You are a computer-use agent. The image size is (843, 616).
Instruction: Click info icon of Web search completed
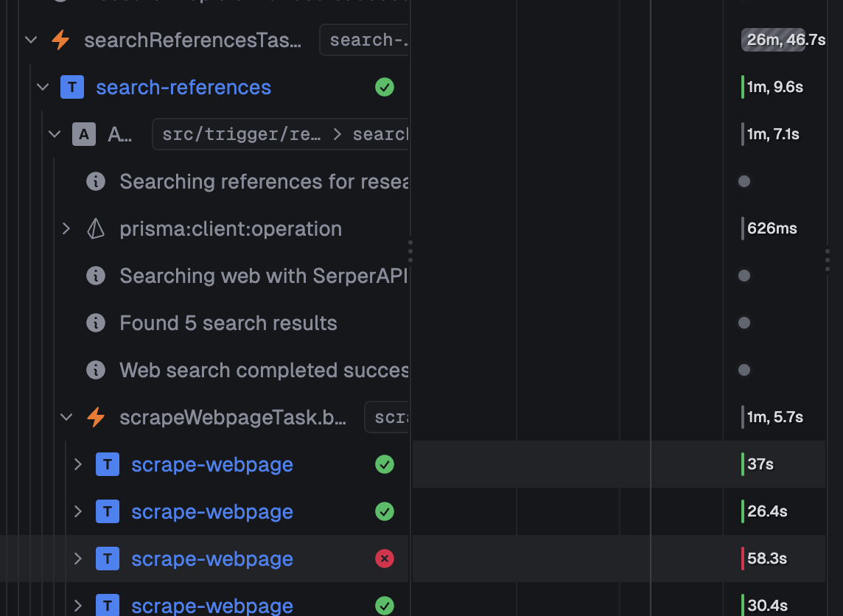(96, 371)
